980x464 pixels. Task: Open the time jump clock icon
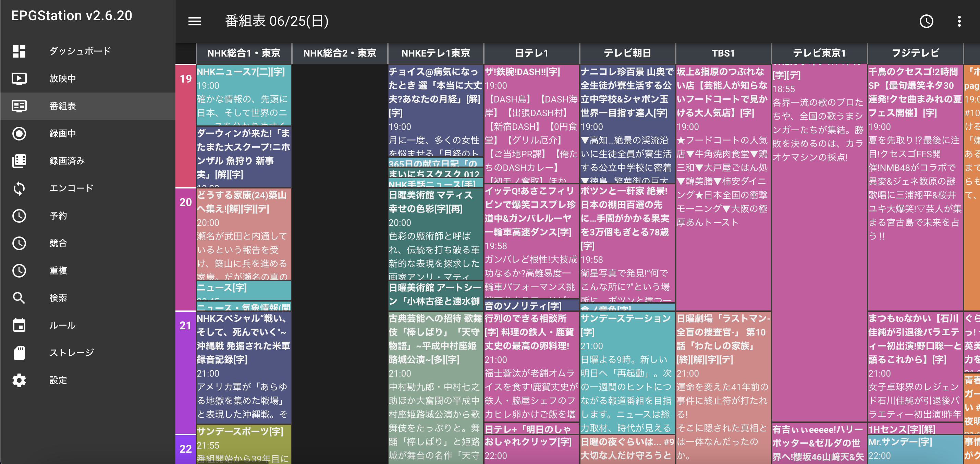pyautogui.click(x=926, y=21)
